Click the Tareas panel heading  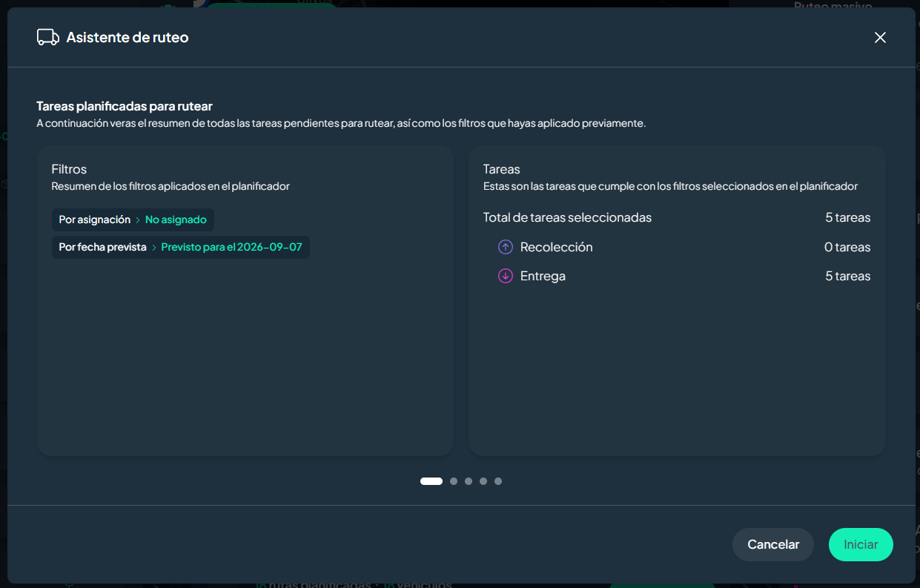click(502, 169)
